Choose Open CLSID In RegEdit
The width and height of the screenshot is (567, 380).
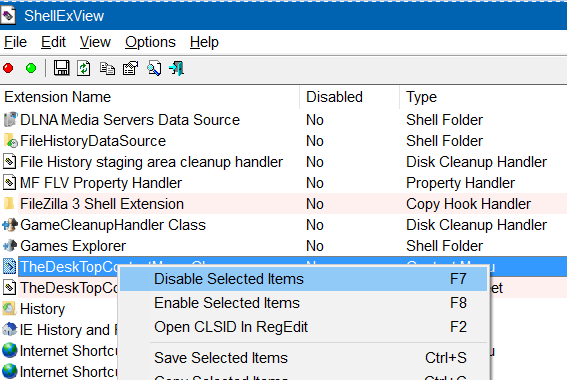(x=304, y=327)
